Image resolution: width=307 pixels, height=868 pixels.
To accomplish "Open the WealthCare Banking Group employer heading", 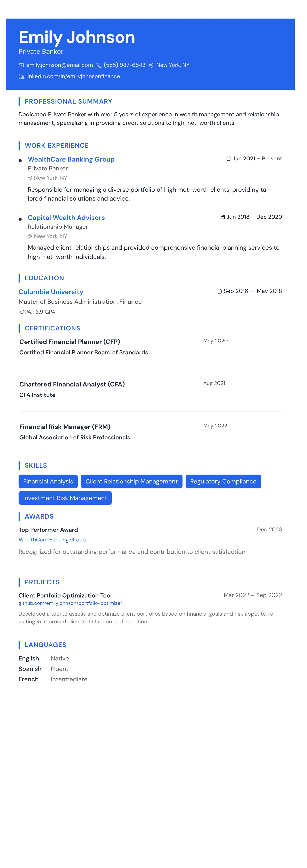I will pyautogui.click(x=71, y=159).
